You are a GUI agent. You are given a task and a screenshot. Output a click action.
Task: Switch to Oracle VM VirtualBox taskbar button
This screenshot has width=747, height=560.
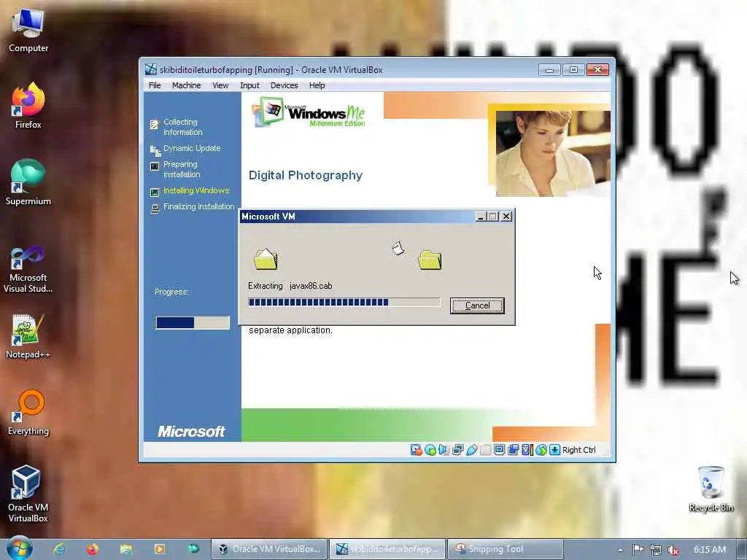click(270, 549)
